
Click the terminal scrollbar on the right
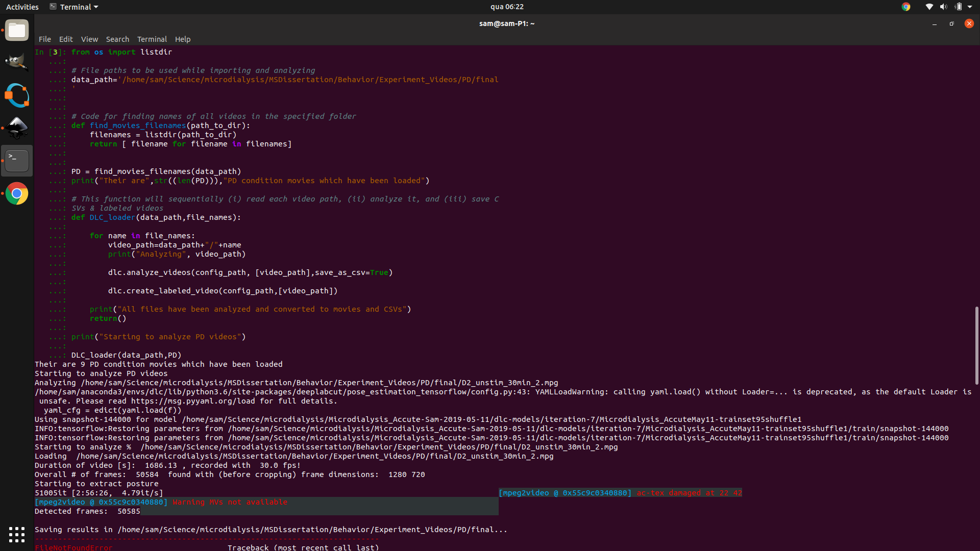click(x=976, y=345)
